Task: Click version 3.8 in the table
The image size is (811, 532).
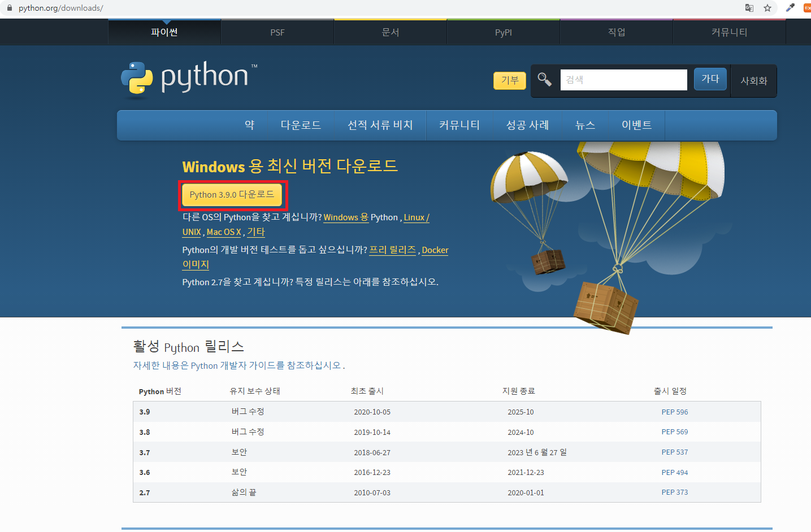Action: click(145, 432)
